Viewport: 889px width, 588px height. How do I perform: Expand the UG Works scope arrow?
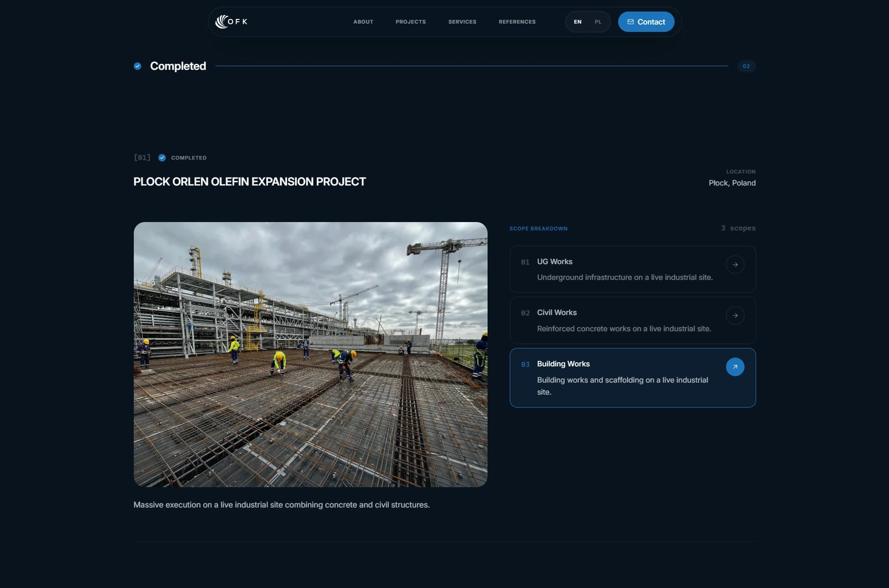point(735,265)
